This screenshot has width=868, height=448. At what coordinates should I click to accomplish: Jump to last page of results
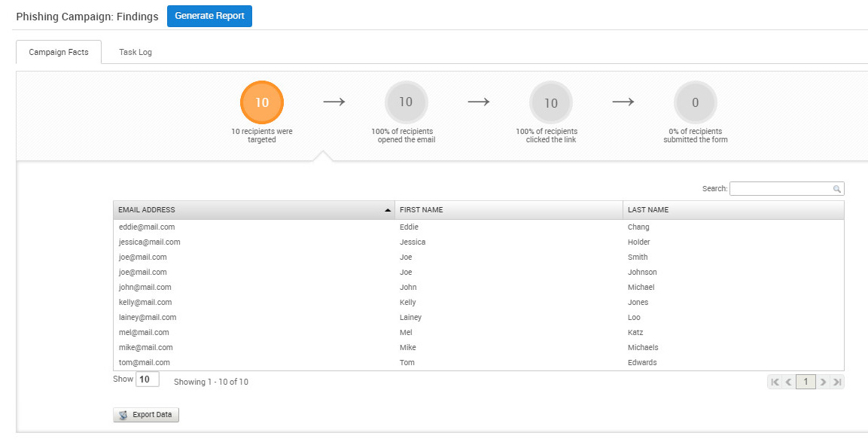tap(837, 382)
